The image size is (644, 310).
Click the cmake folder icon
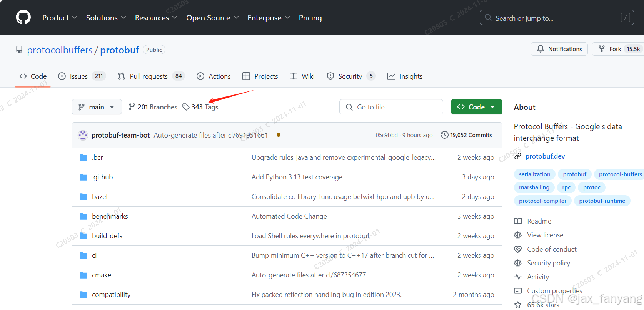tap(83, 275)
